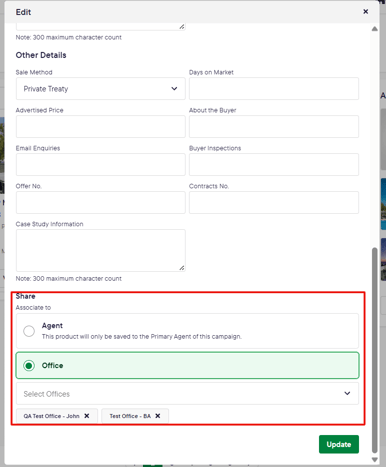Click the Test Office - BA chip text
Screen dimensions: 386x467
[130, 416]
